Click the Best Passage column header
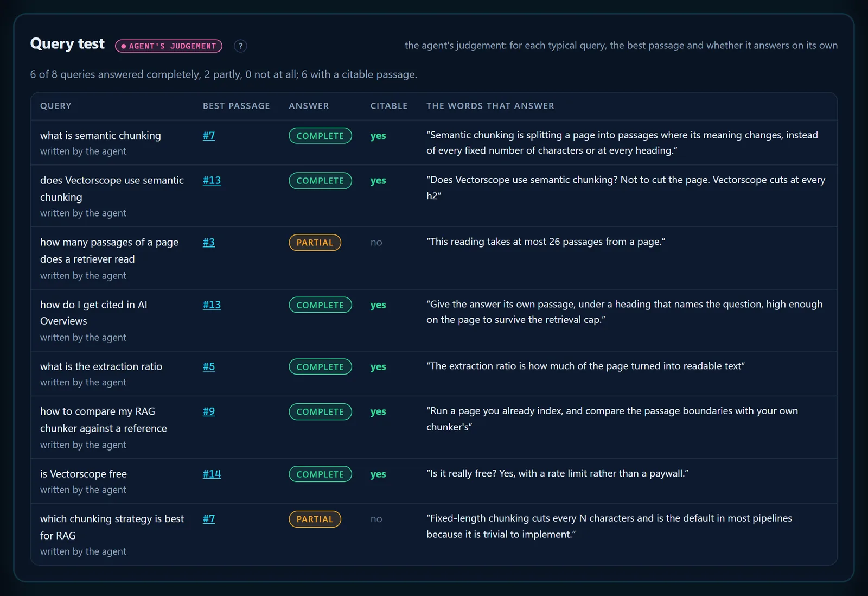 point(237,106)
